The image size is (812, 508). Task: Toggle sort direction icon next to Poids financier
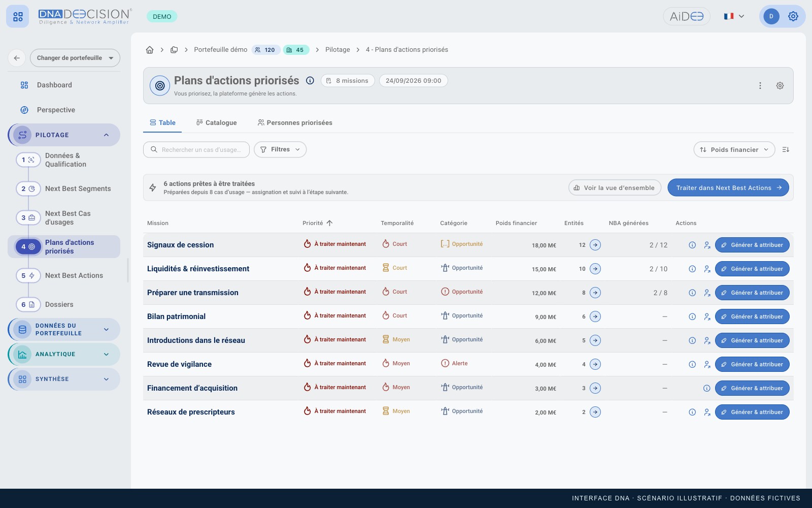click(x=786, y=149)
